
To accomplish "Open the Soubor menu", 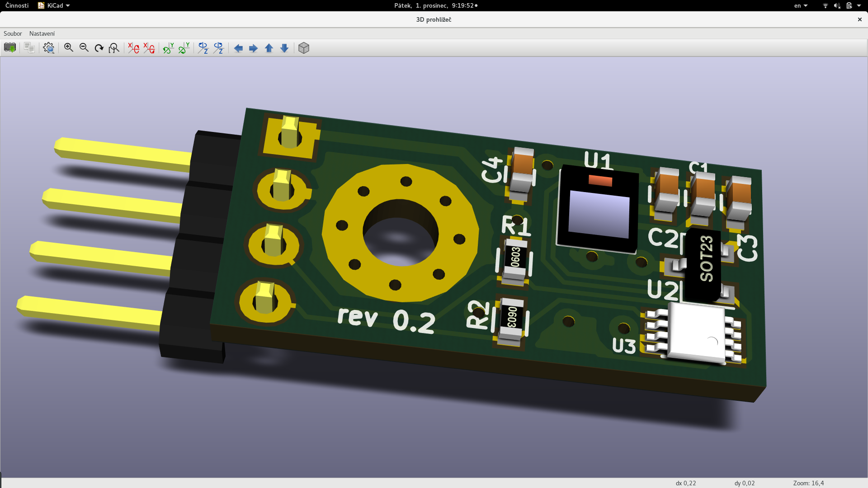I will (x=13, y=33).
